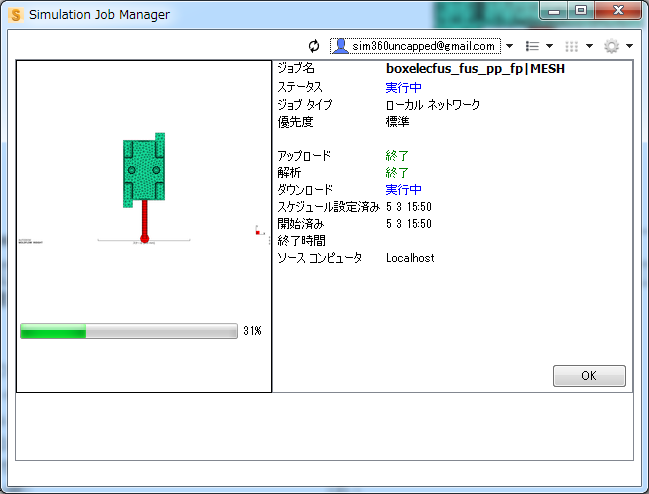Open the grid view icon
Viewport: 649px width, 494px height.
click(572, 46)
